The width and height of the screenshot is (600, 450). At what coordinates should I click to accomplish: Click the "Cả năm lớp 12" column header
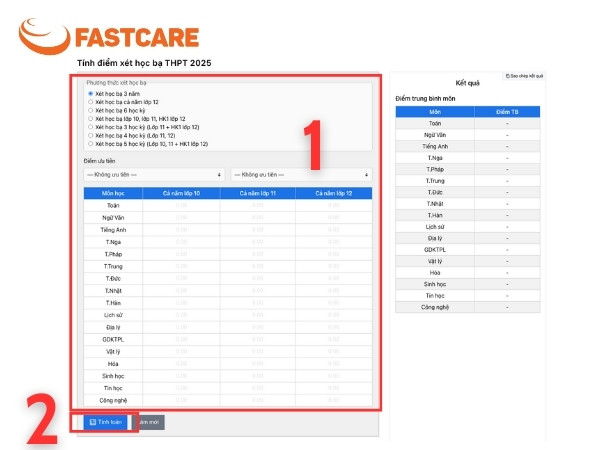coord(334,193)
